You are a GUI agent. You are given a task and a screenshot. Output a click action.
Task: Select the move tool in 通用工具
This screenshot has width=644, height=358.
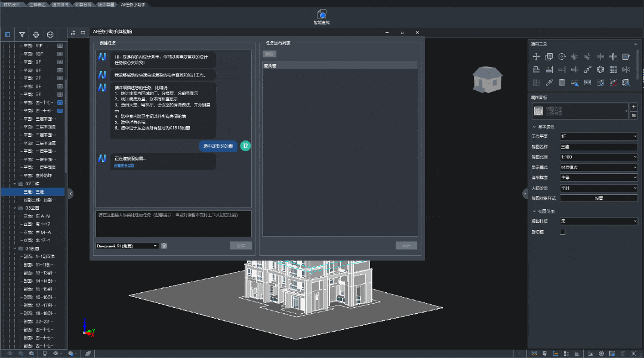536,57
